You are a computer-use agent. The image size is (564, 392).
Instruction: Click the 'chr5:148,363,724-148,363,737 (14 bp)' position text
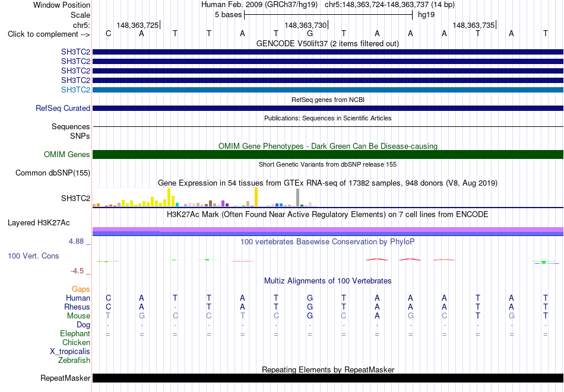(x=389, y=5)
